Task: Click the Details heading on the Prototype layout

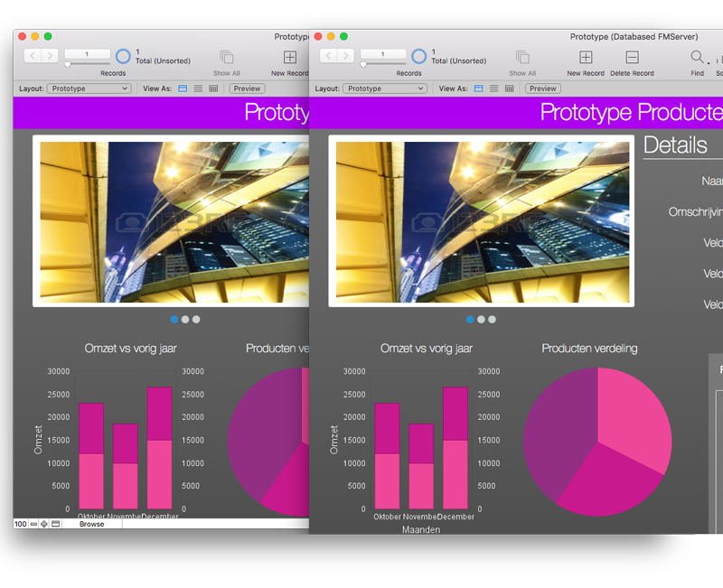Action: [x=675, y=145]
